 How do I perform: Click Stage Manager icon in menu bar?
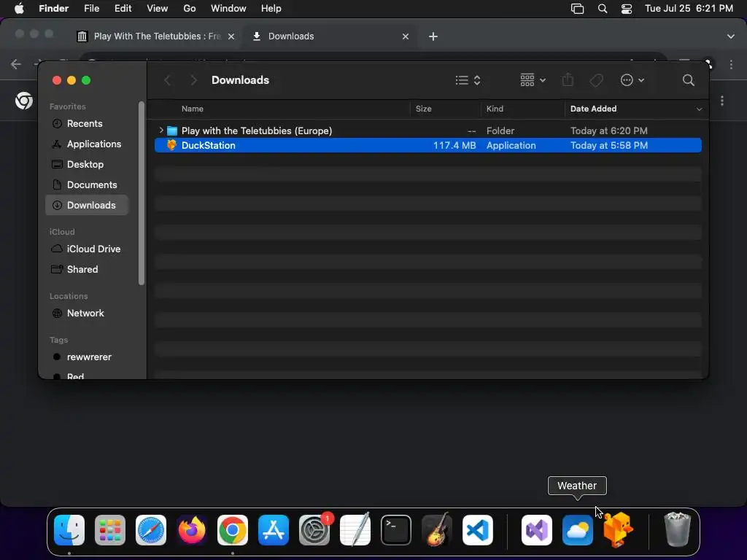[578, 9]
